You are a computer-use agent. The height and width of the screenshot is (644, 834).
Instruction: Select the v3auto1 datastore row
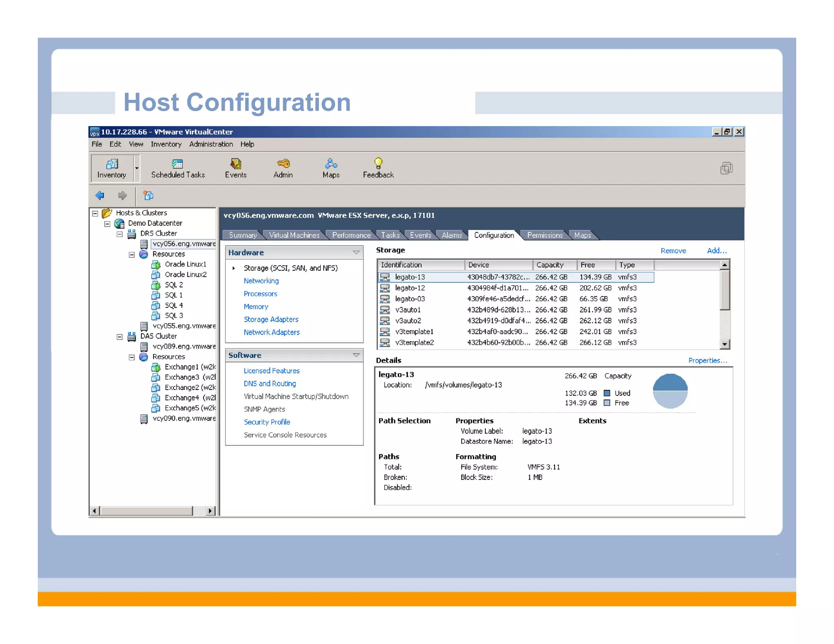click(516, 310)
